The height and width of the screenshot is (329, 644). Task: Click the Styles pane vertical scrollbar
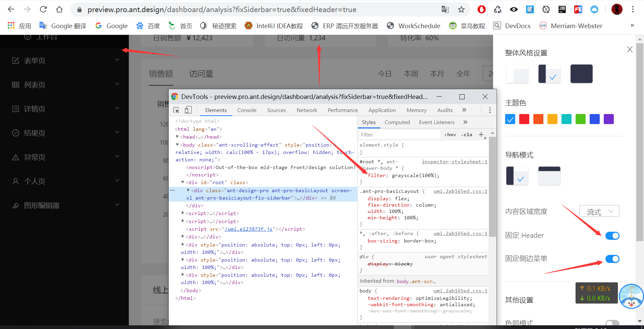coord(492,187)
